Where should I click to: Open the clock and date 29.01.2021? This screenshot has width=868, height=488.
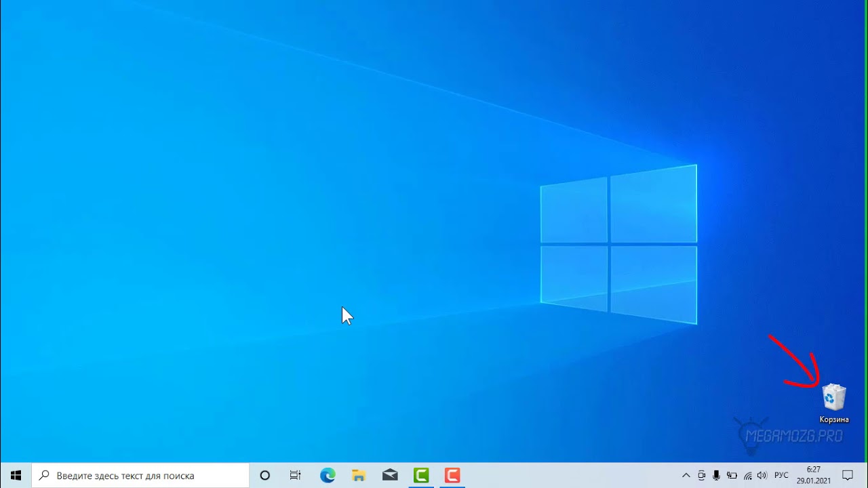(814, 475)
